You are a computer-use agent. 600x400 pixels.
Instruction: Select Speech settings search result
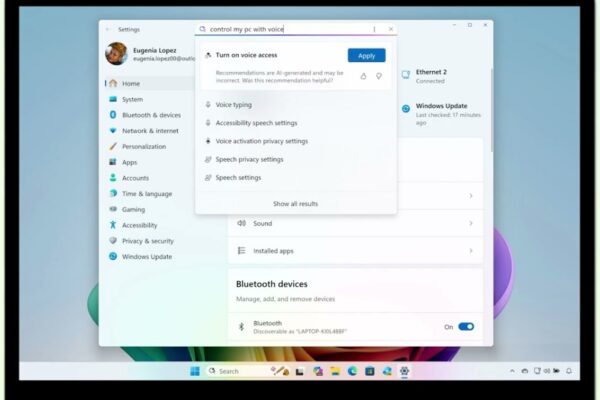[296, 178]
